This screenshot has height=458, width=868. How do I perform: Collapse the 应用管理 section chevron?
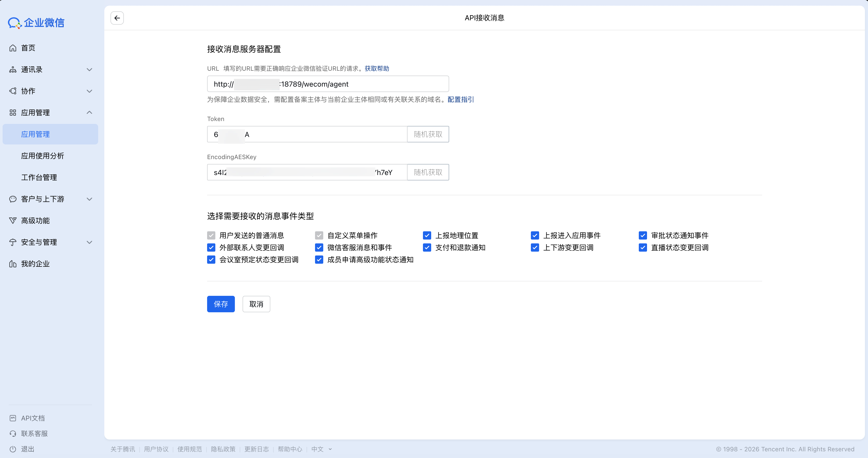click(89, 113)
